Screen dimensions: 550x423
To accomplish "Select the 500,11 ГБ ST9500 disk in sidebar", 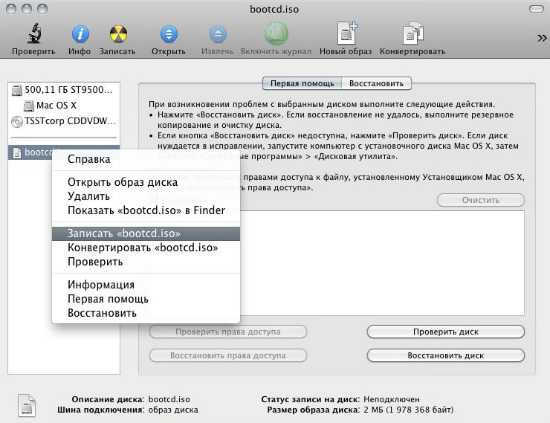I will coord(64,90).
